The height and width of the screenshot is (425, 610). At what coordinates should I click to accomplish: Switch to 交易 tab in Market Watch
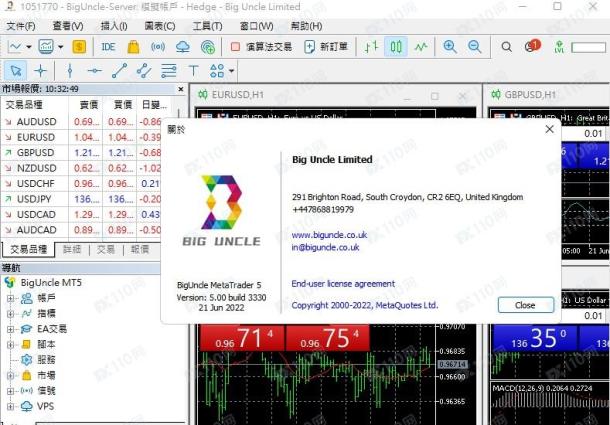106,249
